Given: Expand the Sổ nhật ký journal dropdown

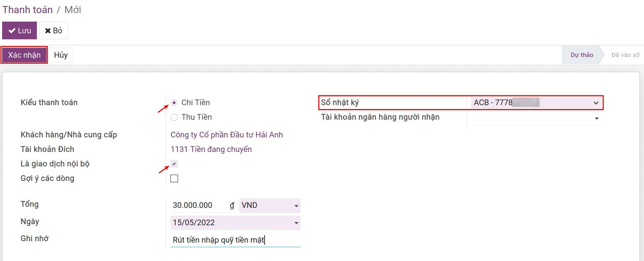Looking at the screenshot, I should click(535, 103).
